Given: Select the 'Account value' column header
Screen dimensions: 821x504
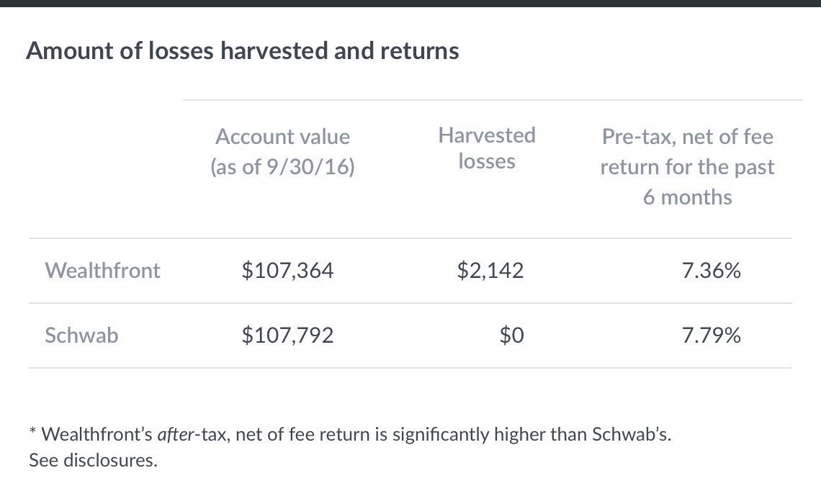Looking at the screenshot, I should [x=282, y=137].
